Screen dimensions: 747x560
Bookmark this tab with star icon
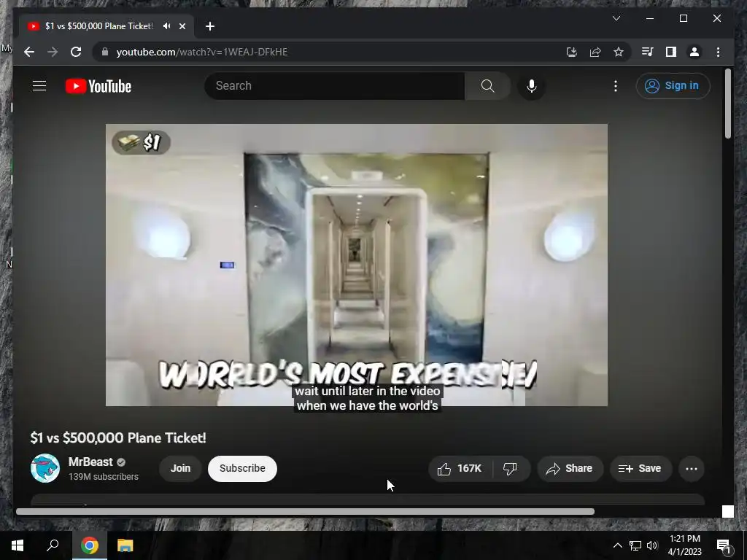tap(619, 52)
